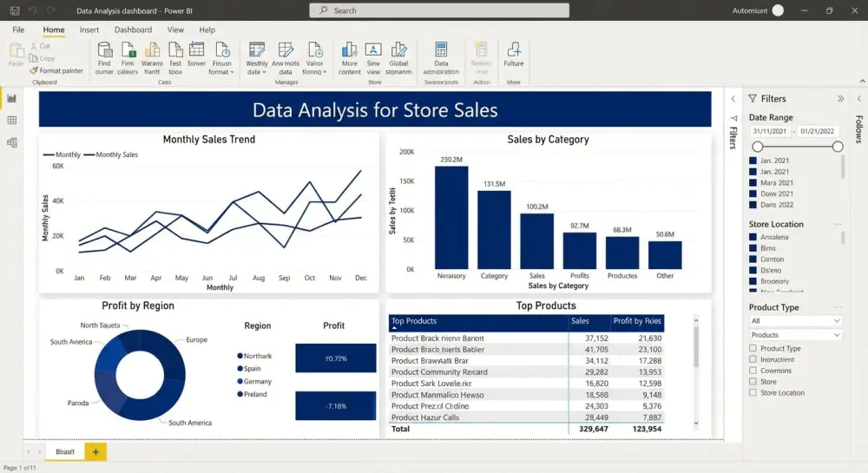The image size is (868, 473).
Task: Click the funnel icon beside Filters
Action: coord(753,98)
